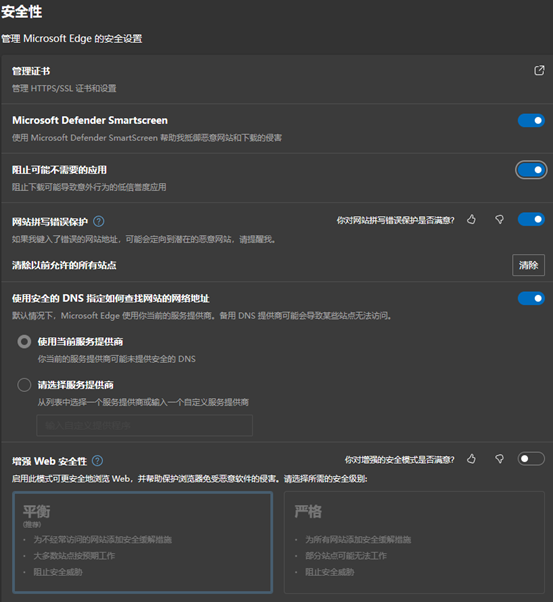553x602 pixels.
Task: Disable Microsoft Defender Smartscreen toggle
Action: [x=531, y=121]
